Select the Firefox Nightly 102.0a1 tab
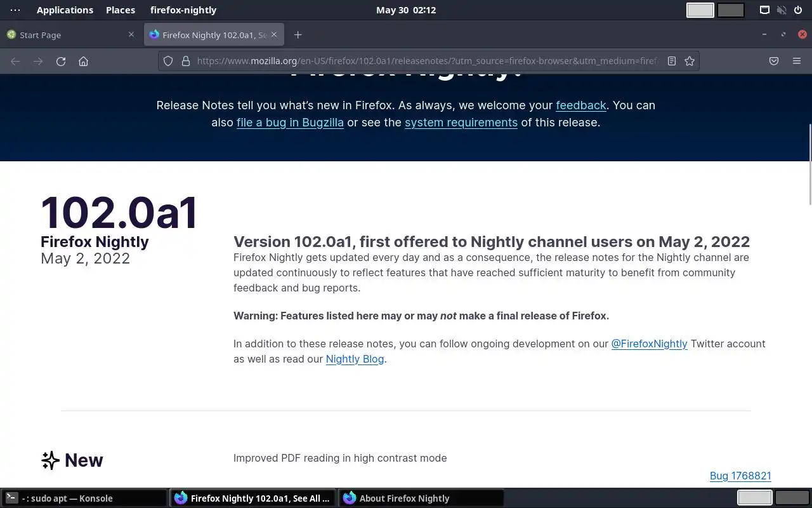The width and height of the screenshot is (812, 508). [x=214, y=35]
